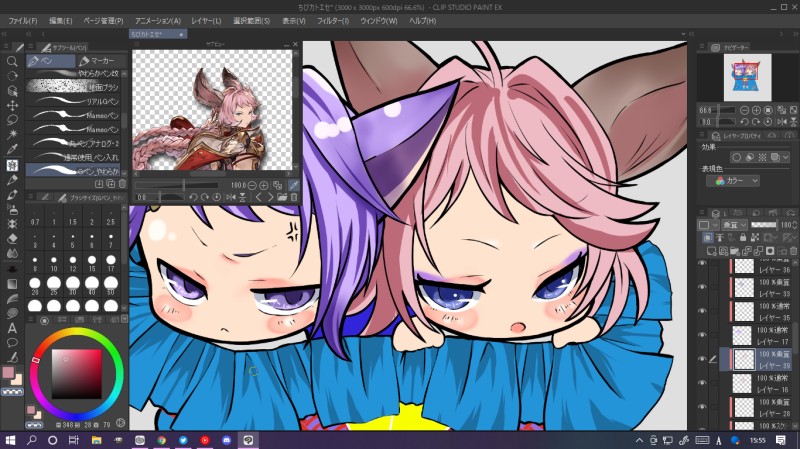Hide layer レイヤー 16
This screenshot has width=800, height=449.
703,383
